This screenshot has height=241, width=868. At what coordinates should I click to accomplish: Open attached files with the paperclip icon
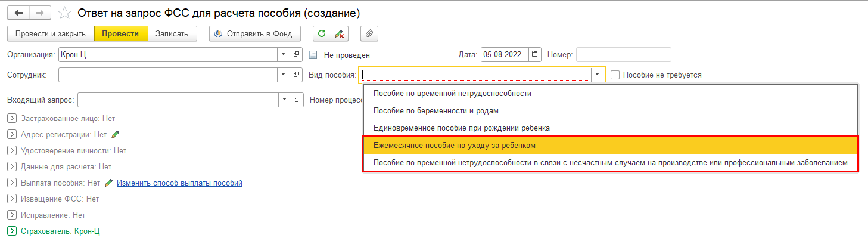coord(369,34)
